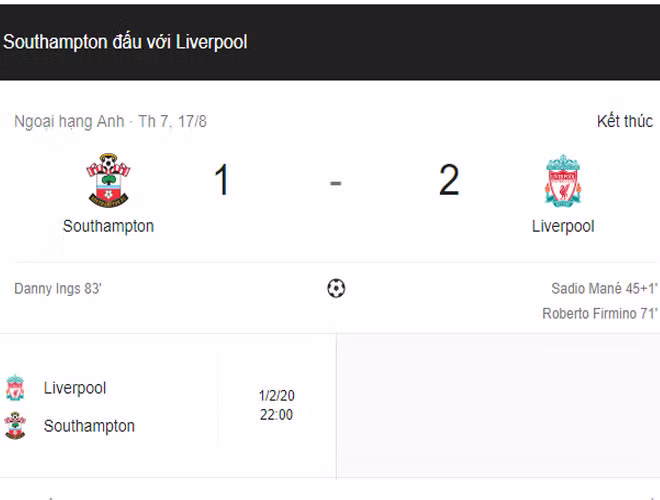Select goal scorer Danny Ings 83'

[x=58, y=289]
